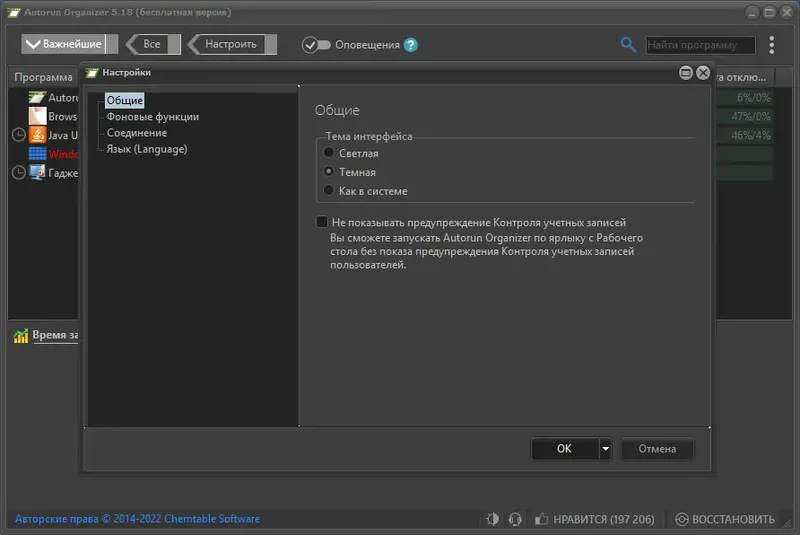This screenshot has height=535, width=800.
Task: Open the three-dot more options menu
Action: coord(771,45)
